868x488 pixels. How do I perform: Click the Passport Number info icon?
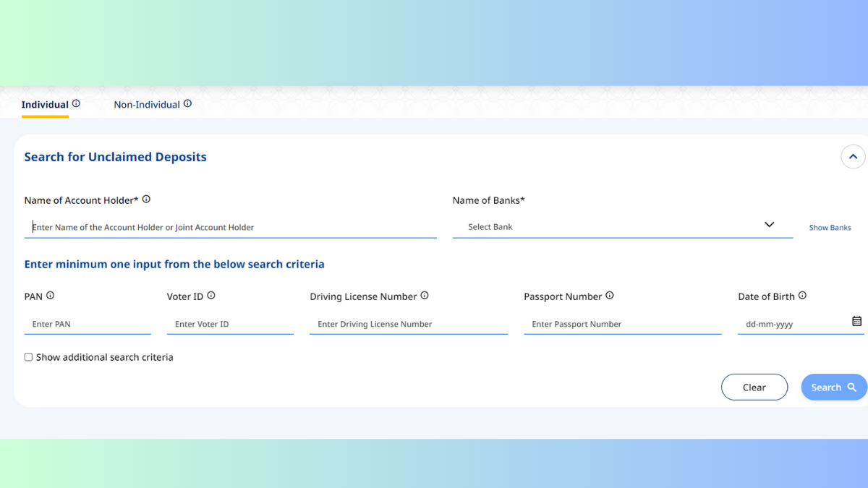pos(610,296)
